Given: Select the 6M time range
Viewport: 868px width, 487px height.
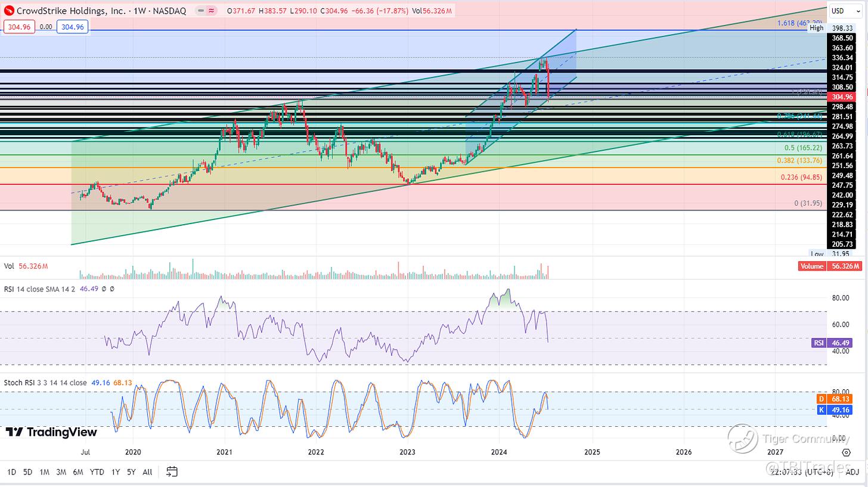Looking at the screenshot, I should point(77,472).
